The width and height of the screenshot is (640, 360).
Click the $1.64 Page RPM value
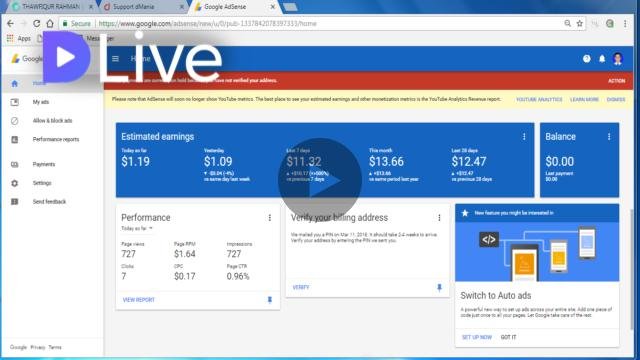point(184,254)
